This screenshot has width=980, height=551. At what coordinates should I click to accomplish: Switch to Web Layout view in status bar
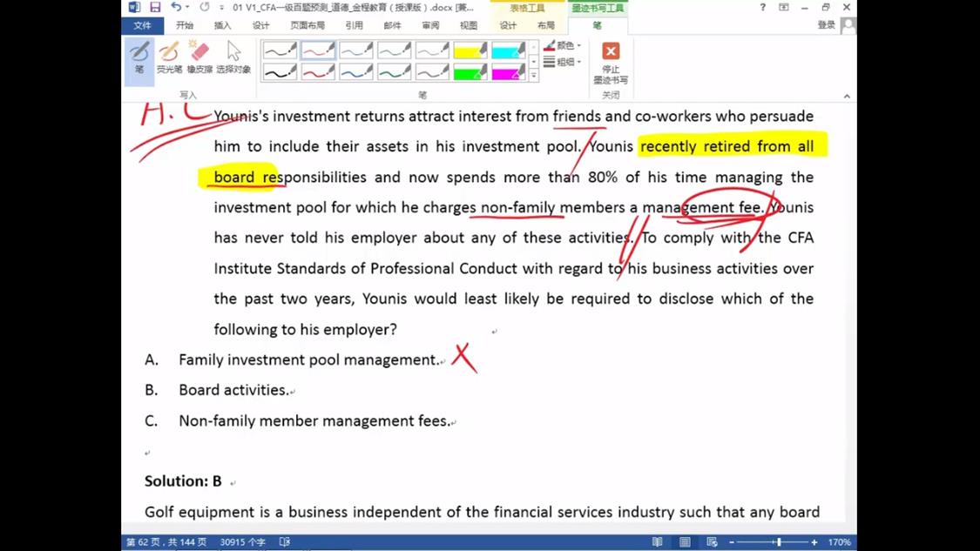[712, 542]
